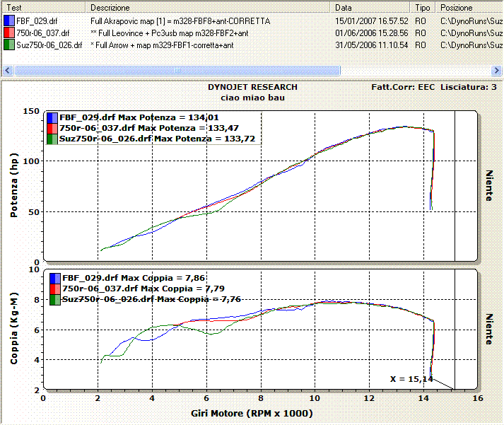Image resolution: width=504 pixels, height=425 pixels.
Task: Click the Posizione column header
Action: click(x=468, y=7)
